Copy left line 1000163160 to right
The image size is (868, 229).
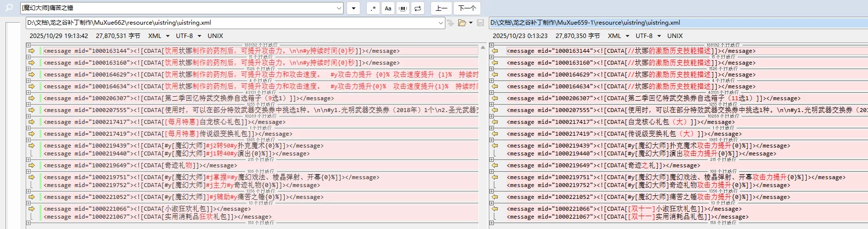32,63
